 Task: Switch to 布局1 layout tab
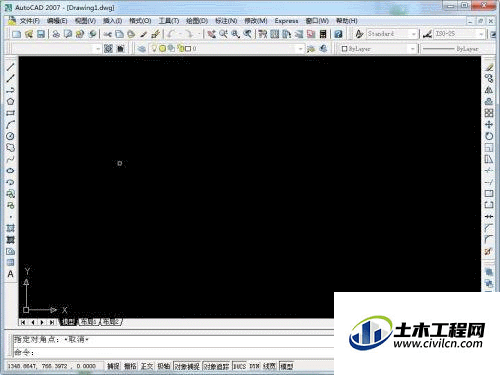pyautogui.click(x=89, y=322)
